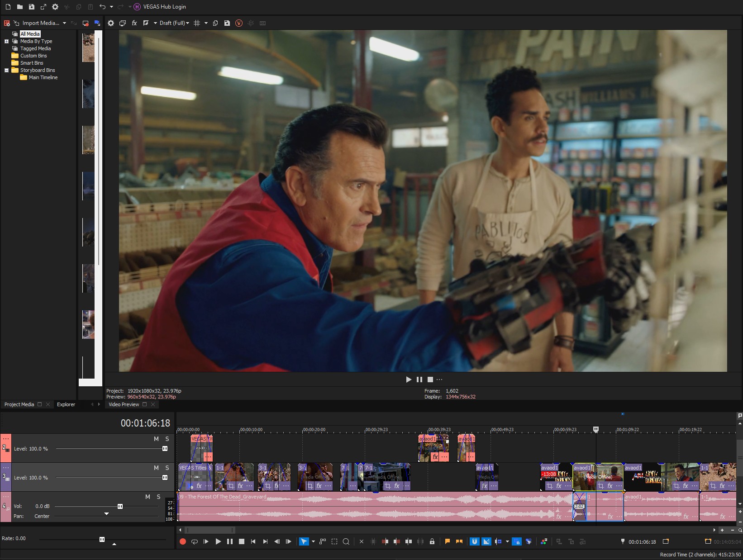
Task: Click Delete X icon in timeline toolbar
Action: coord(362,541)
